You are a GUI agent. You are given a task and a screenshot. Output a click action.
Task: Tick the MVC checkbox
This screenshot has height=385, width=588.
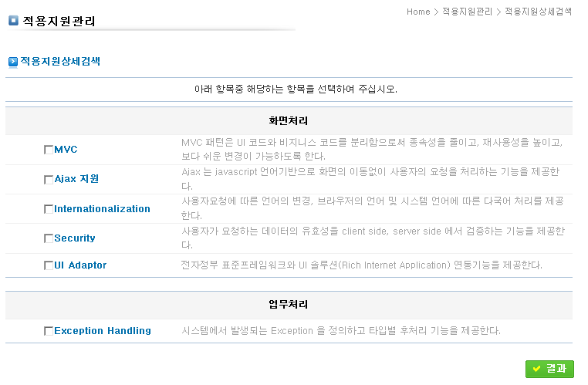pyautogui.click(x=49, y=150)
